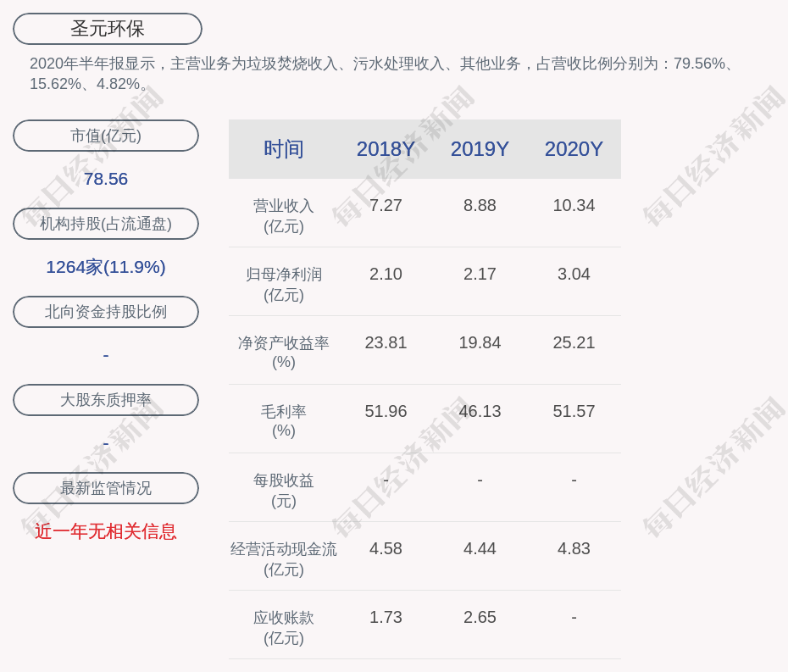This screenshot has width=788, height=672.
Task: Click the 每股收益(元) row label
Action: point(284,491)
